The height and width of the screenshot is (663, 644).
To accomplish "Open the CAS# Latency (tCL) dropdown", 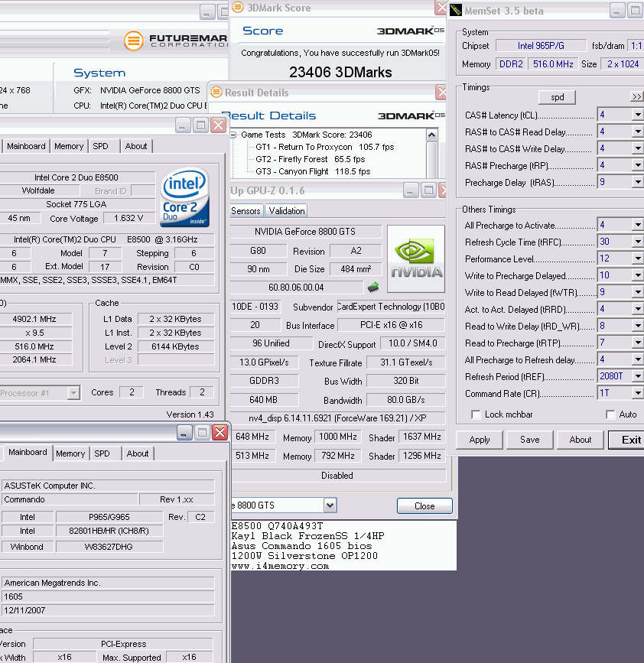I will coord(637,115).
